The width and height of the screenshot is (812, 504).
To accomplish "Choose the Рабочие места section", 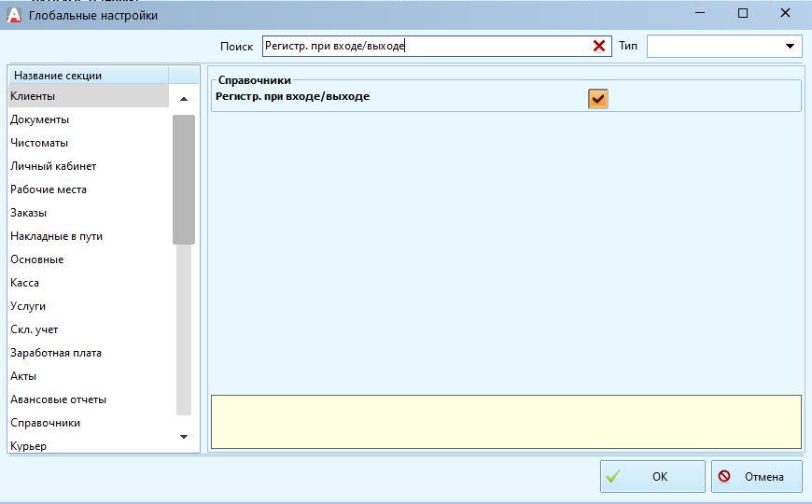I will tap(49, 189).
